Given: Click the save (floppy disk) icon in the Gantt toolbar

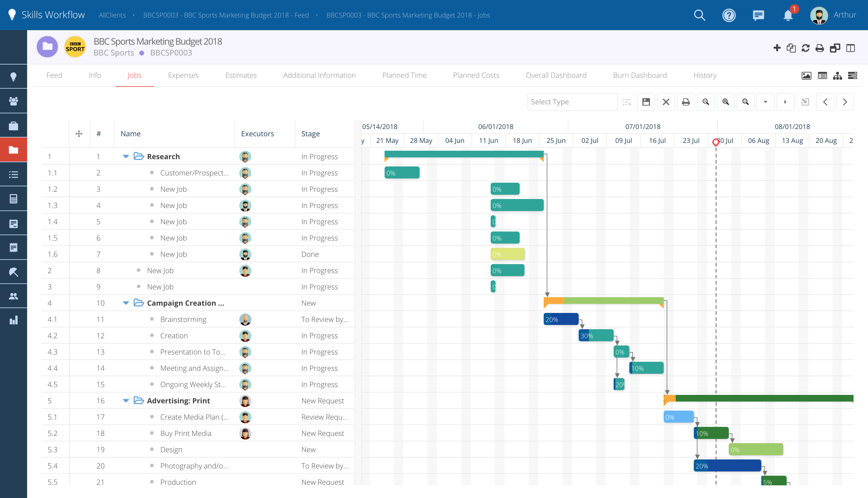Looking at the screenshot, I should (646, 102).
